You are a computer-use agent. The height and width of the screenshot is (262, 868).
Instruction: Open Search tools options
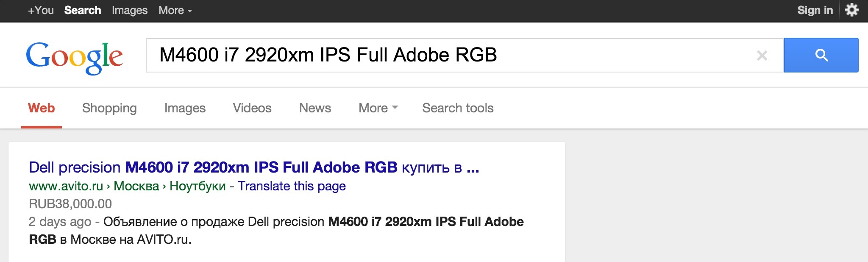(x=458, y=108)
